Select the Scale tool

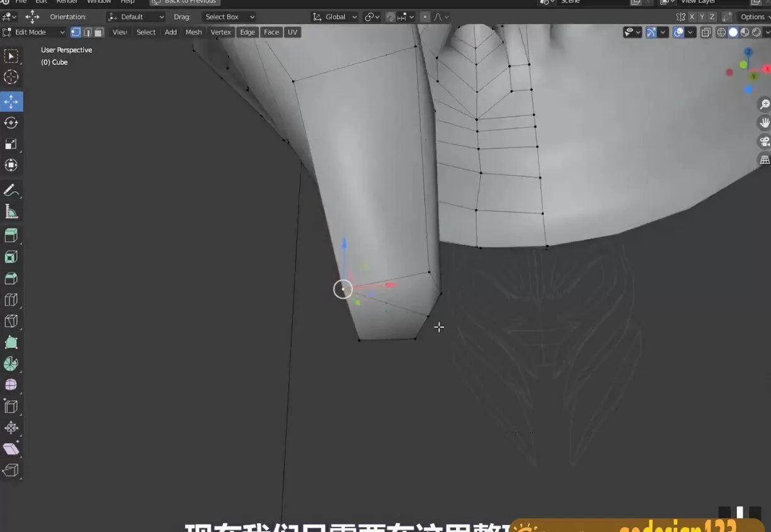point(13,144)
